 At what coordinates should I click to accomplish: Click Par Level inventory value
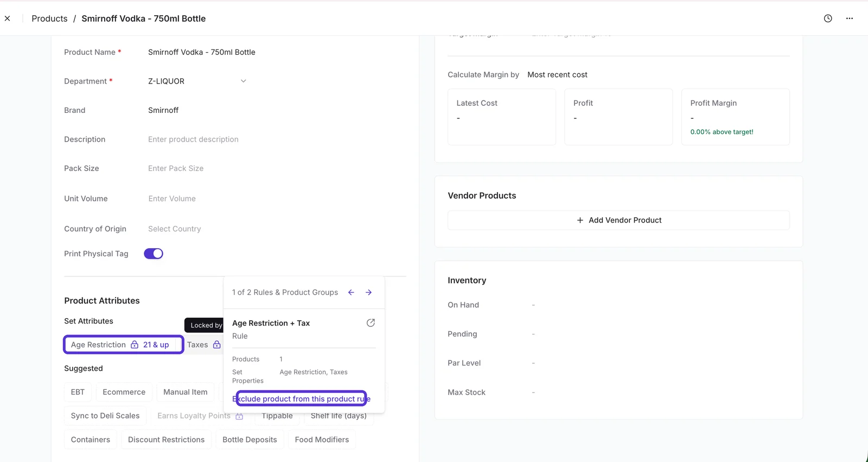[533, 363]
